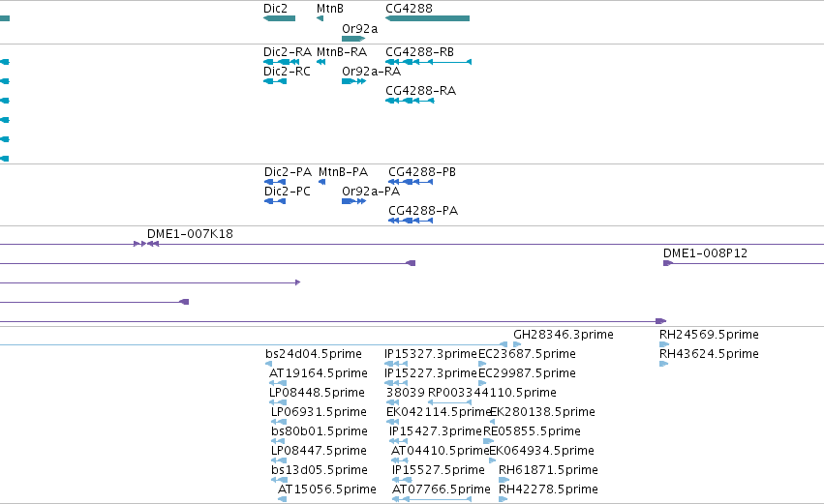Screen dimensions: 824x504
Task: Click the GH28346.3prime EST label
Action: point(564,335)
